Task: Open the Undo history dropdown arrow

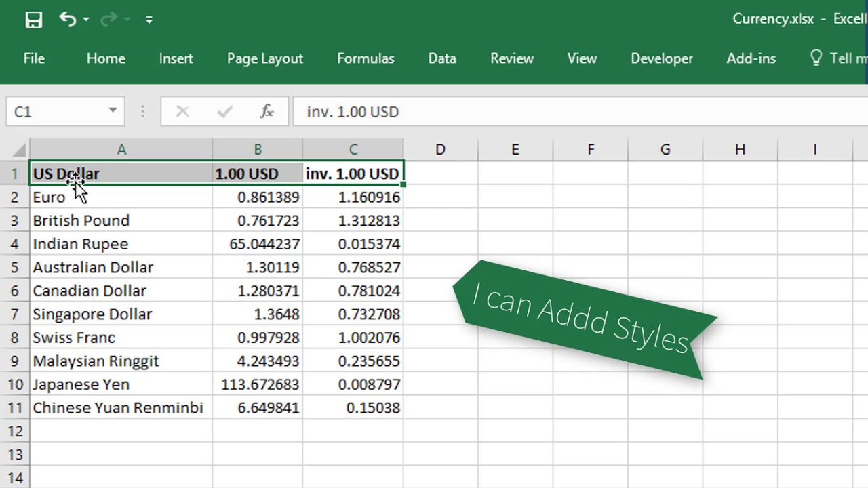Action: [x=86, y=20]
